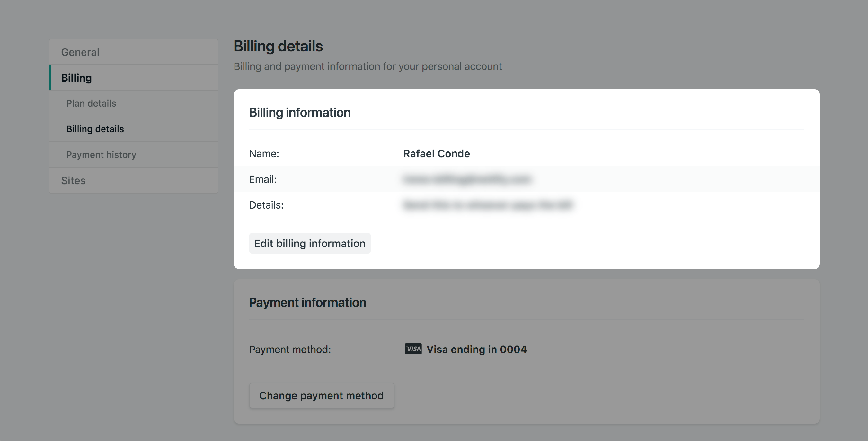Click the Payment information heading

point(307,302)
